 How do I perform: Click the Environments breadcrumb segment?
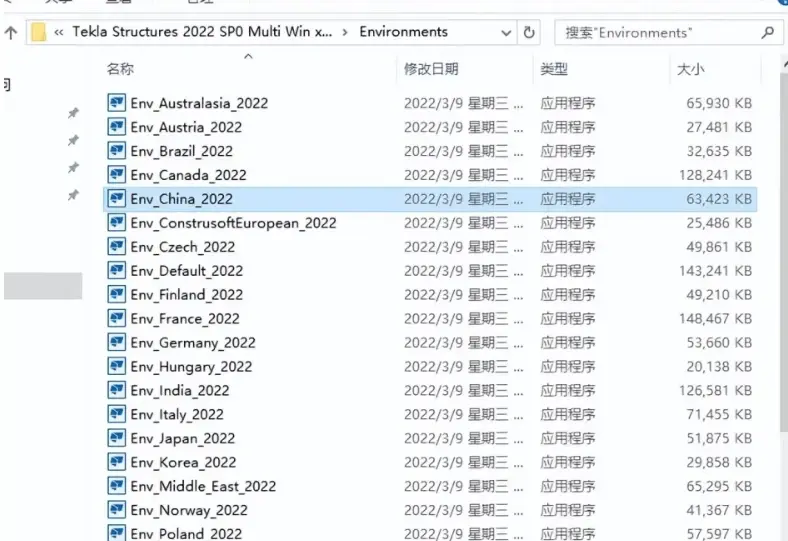tap(404, 32)
